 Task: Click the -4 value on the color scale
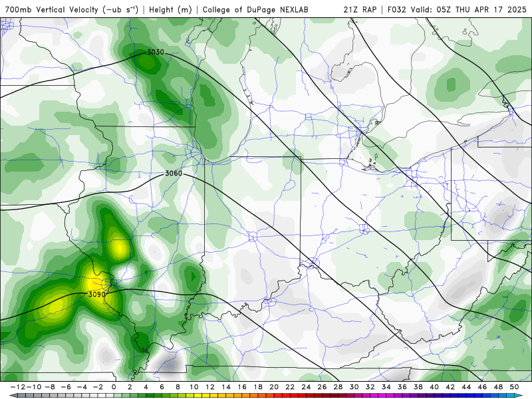coord(82,387)
